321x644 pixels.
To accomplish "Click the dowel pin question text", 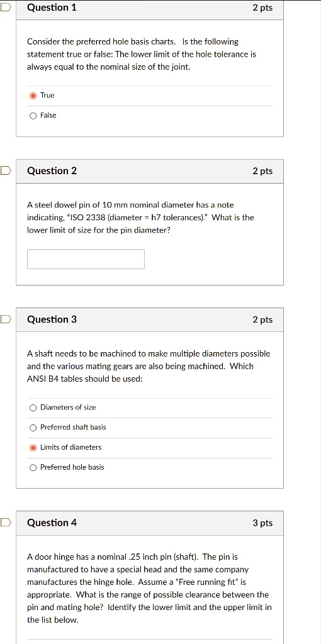I will (x=140, y=218).
